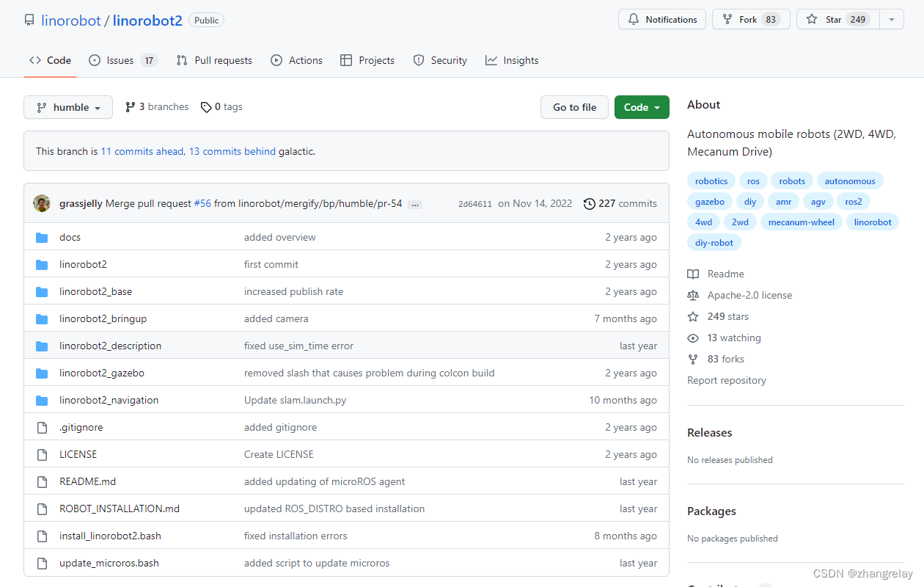Click the LICENSE file icon
The height and width of the screenshot is (587, 924).
[42, 454]
